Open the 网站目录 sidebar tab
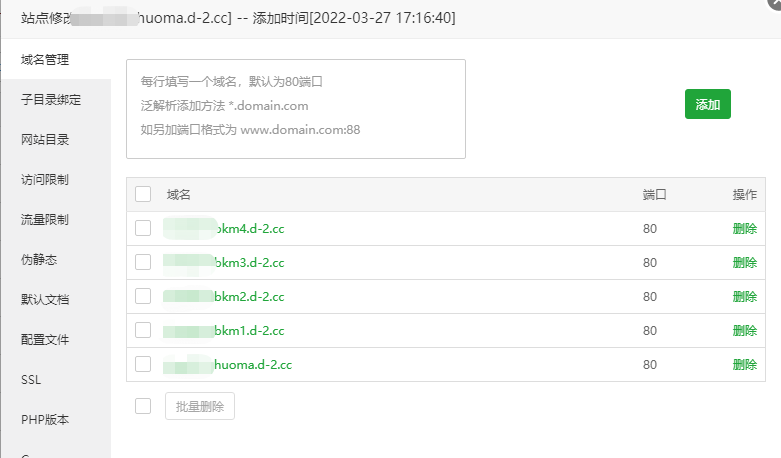The width and height of the screenshot is (781, 458). point(45,140)
